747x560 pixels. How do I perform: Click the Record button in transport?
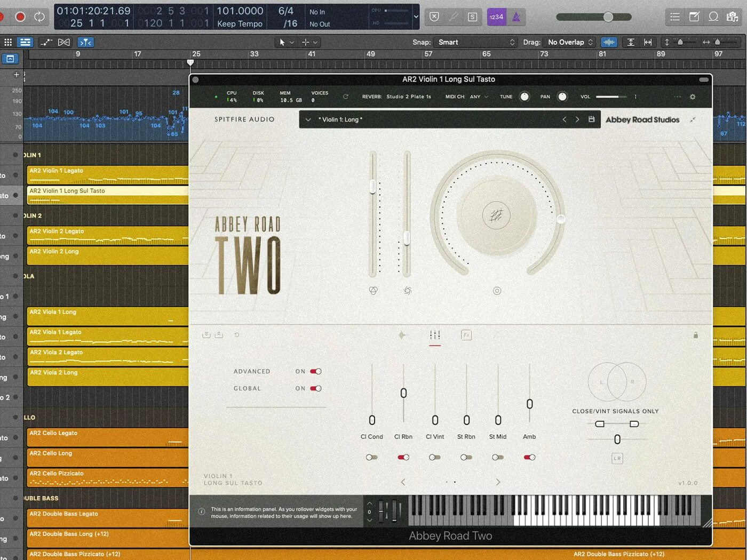20,17
